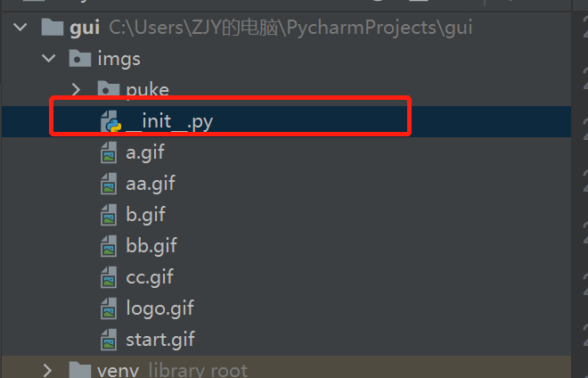This screenshot has height=378, width=588.
Task: Click the venv folder icon
Action: pos(80,370)
